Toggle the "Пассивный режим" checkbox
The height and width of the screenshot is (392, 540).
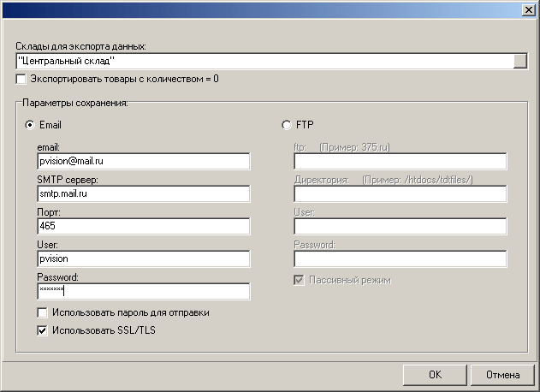300,280
